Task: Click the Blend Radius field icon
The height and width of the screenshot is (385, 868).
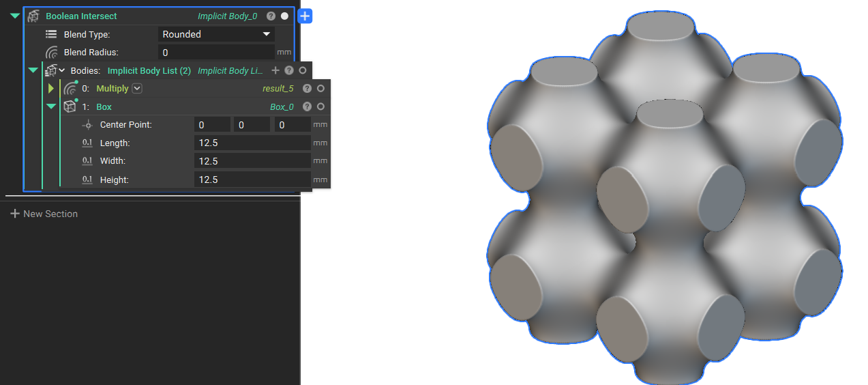Action: point(52,53)
